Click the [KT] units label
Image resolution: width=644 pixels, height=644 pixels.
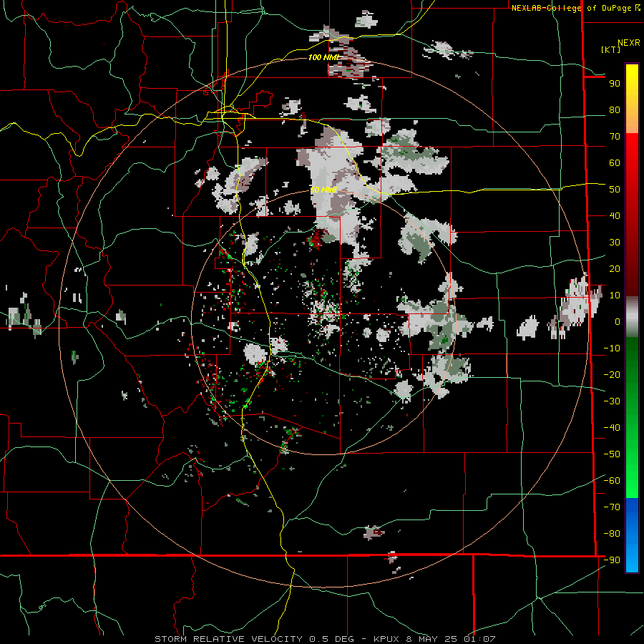[611, 49]
